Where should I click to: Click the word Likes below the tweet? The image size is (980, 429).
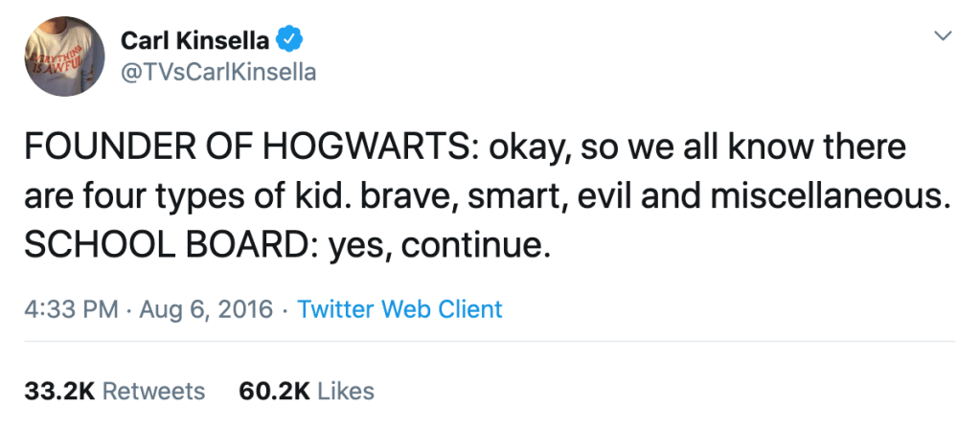[345, 391]
